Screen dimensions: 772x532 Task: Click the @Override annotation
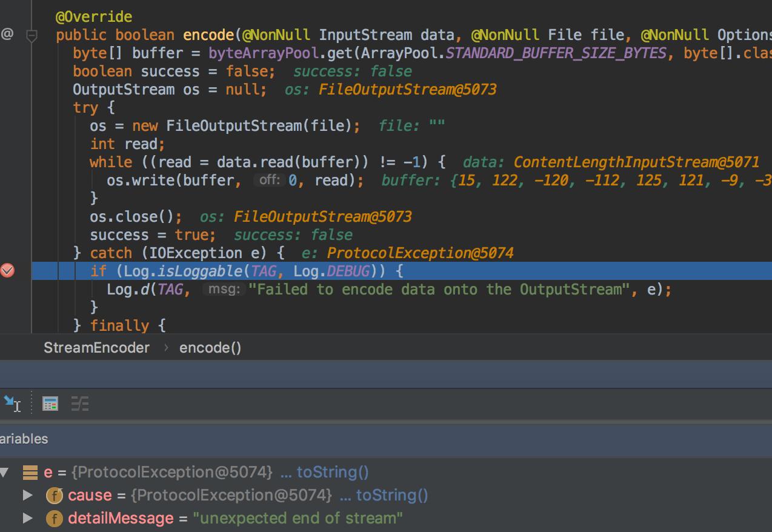click(93, 17)
